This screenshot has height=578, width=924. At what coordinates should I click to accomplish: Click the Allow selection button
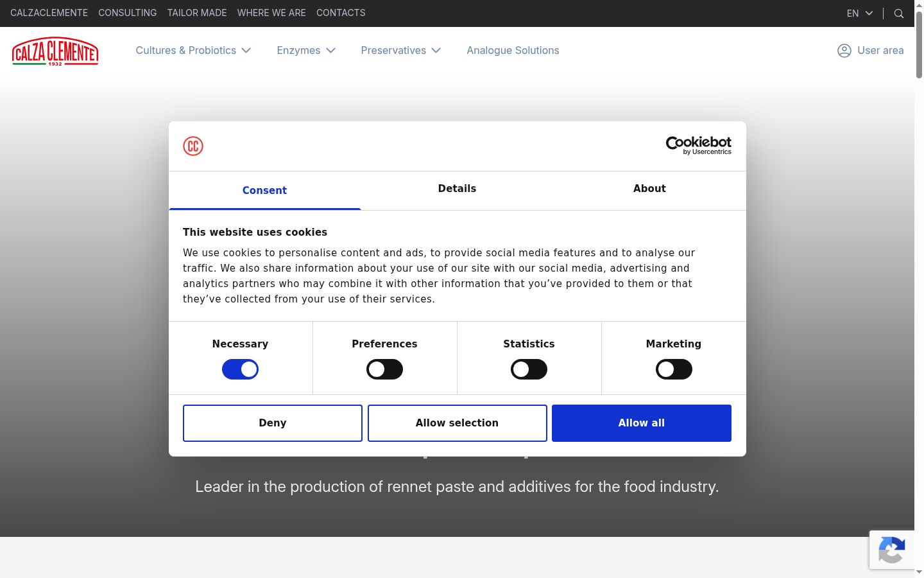457,423
